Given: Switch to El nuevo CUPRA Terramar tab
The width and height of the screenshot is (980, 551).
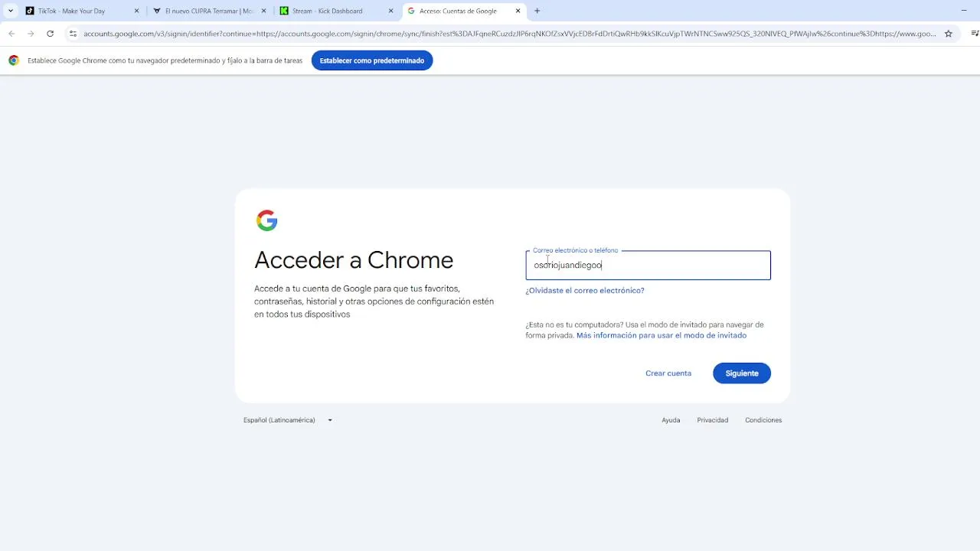Looking at the screenshot, I should 208,11.
